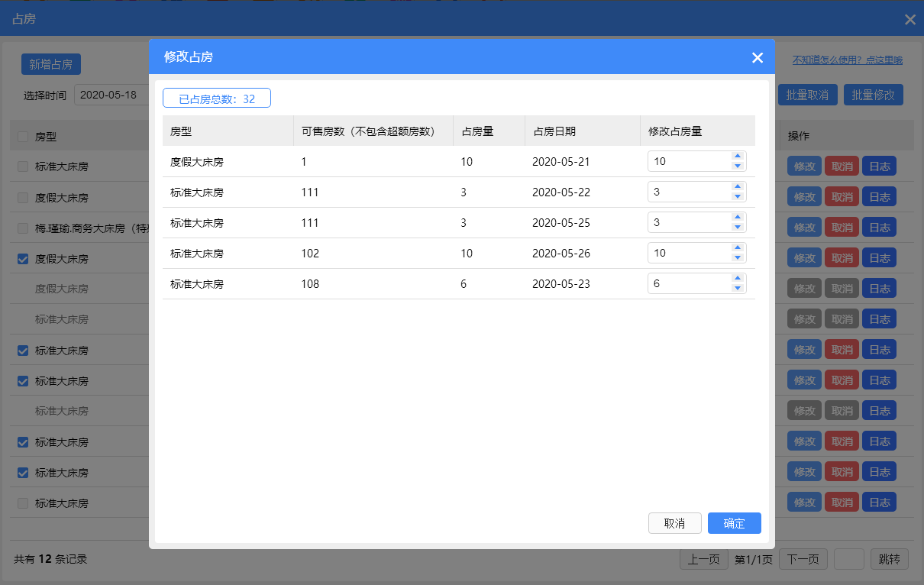This screenshot has width=924, height=585.
Task: Click 批量修改 button
Action: click(874, 95)
